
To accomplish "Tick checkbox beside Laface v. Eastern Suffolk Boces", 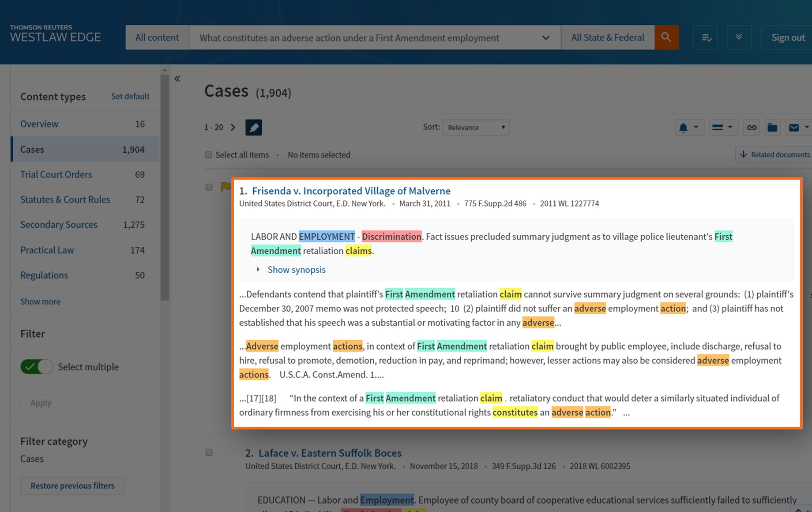I will point(209,452).
